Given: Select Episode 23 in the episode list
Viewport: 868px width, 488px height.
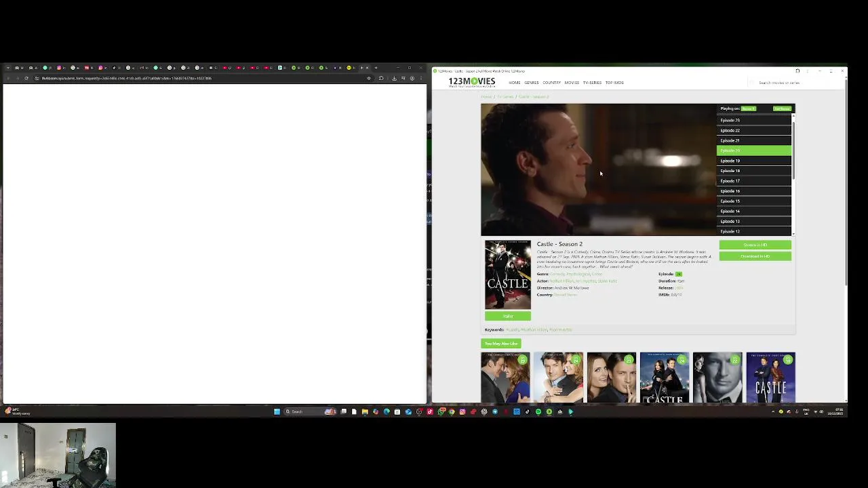Looking at the screenshot, I should point(754,120).
